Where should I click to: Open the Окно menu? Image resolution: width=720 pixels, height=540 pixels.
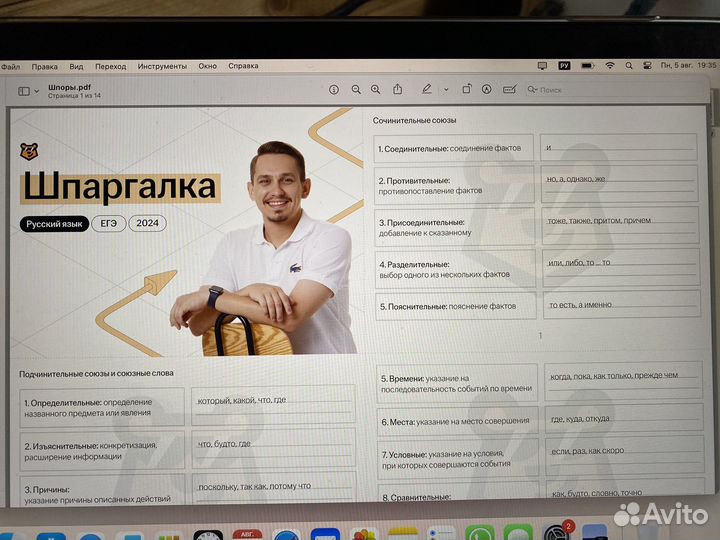pos(208,66)
